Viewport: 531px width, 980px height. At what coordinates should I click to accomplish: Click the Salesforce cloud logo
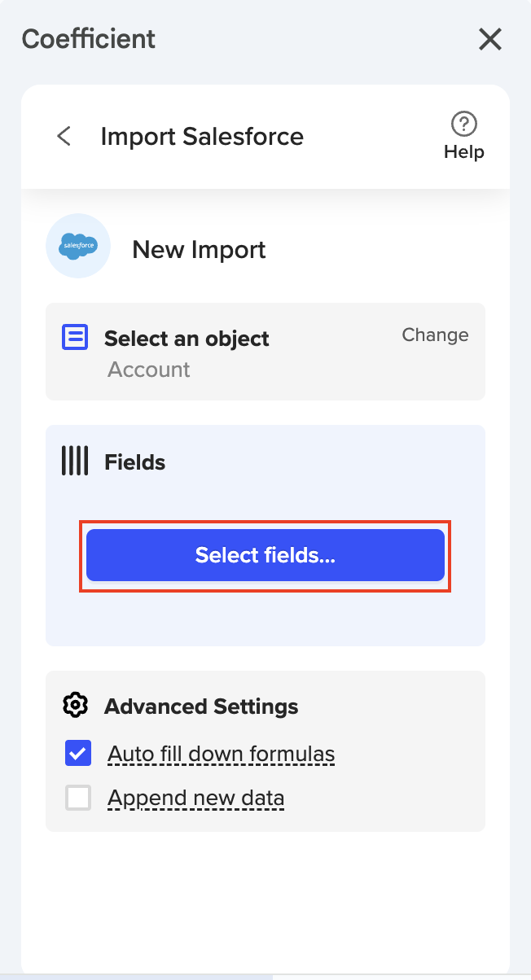point(78,247)
